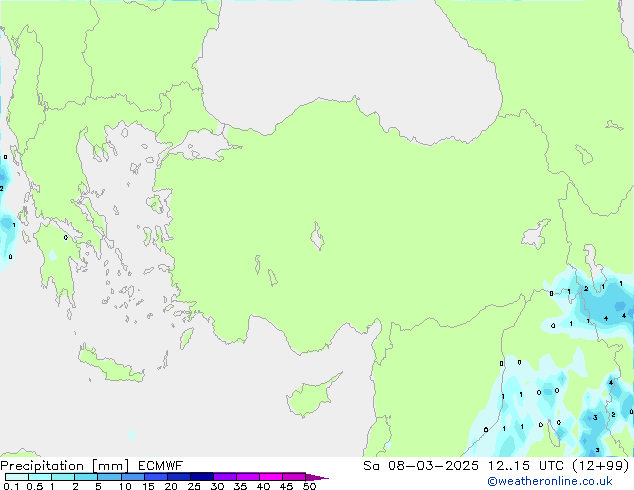Screen dimensions: 634x490
Task: Select the 30–35 mm legend color box
Action: coord(225,477)
